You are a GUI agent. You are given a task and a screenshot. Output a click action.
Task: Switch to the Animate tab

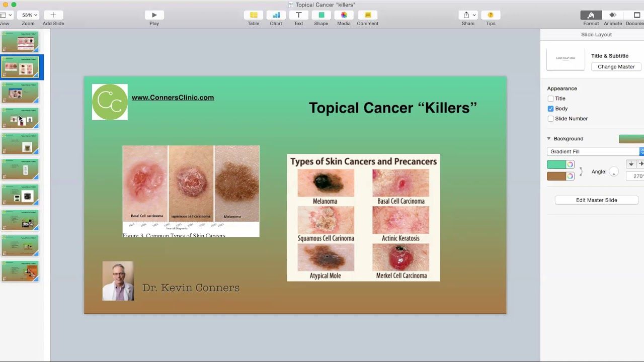click(612, 15)
